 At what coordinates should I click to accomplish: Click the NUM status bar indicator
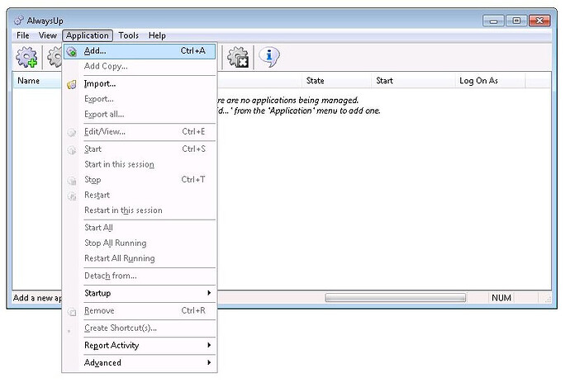click(x=501, y=298)
